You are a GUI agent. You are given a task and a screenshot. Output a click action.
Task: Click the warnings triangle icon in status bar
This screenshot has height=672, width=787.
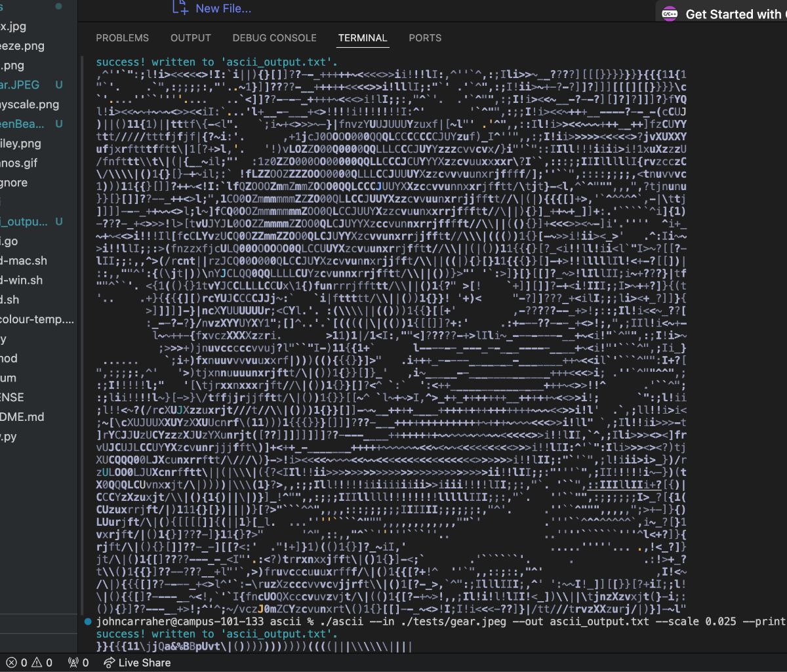pyautogui.click(x=37, y=663)
